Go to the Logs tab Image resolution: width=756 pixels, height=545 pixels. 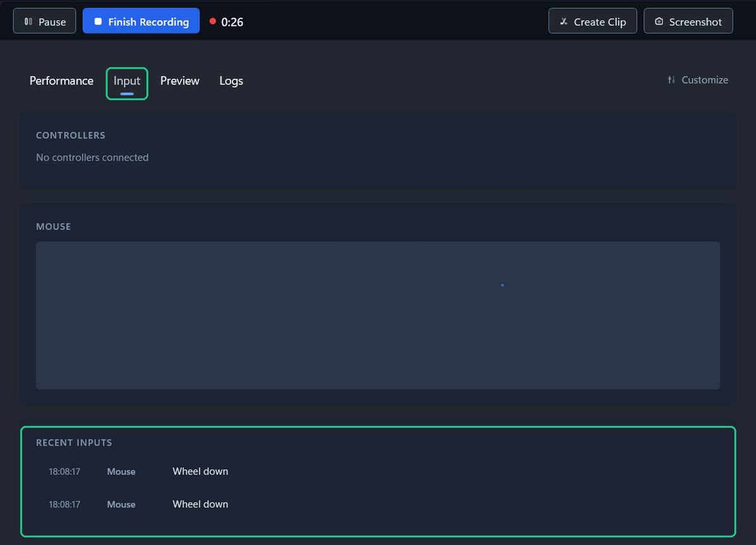[231, 81]
